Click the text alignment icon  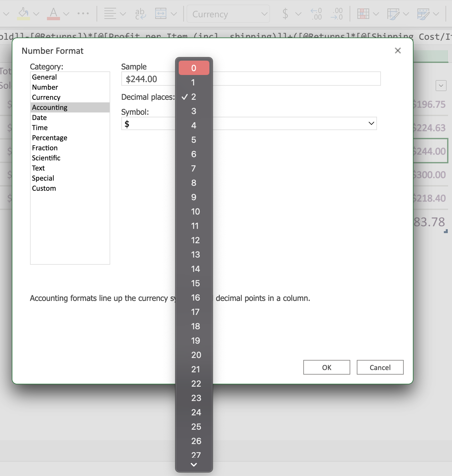click(x=110, y=14)
